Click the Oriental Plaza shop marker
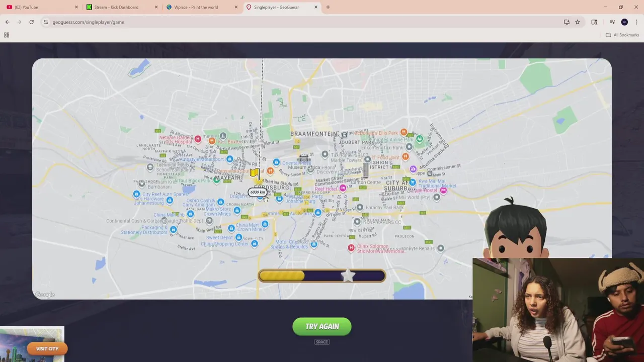Viewport: 644px width, 362px height. [276, 162]
